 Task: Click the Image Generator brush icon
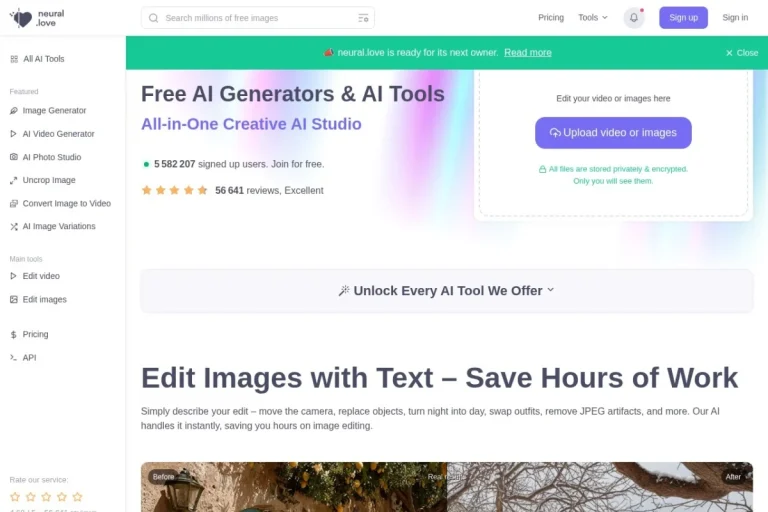tap(14, 111)
